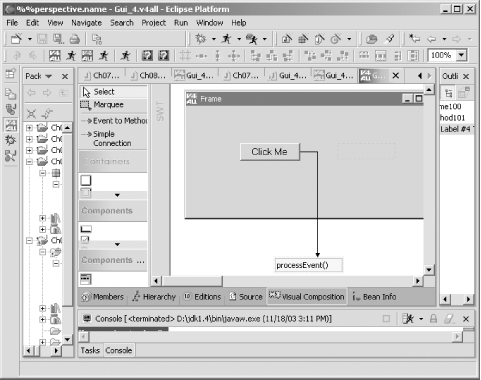Click the single running man between the toolbar separators
This screenshot has width=481, height=380.
(125, 55)
